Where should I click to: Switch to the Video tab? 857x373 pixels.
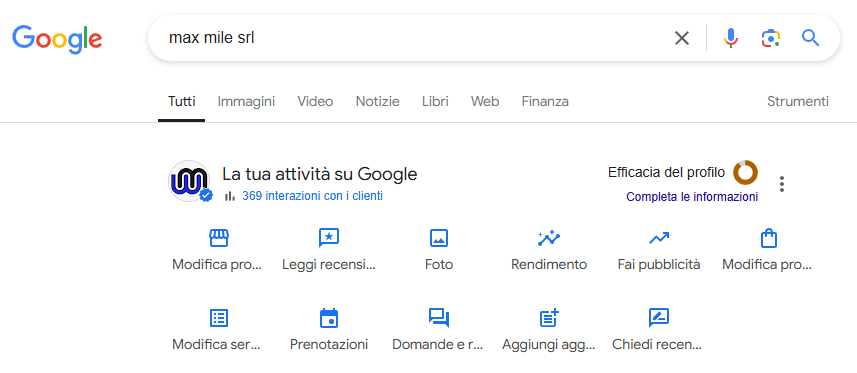[x=315, y=102]
